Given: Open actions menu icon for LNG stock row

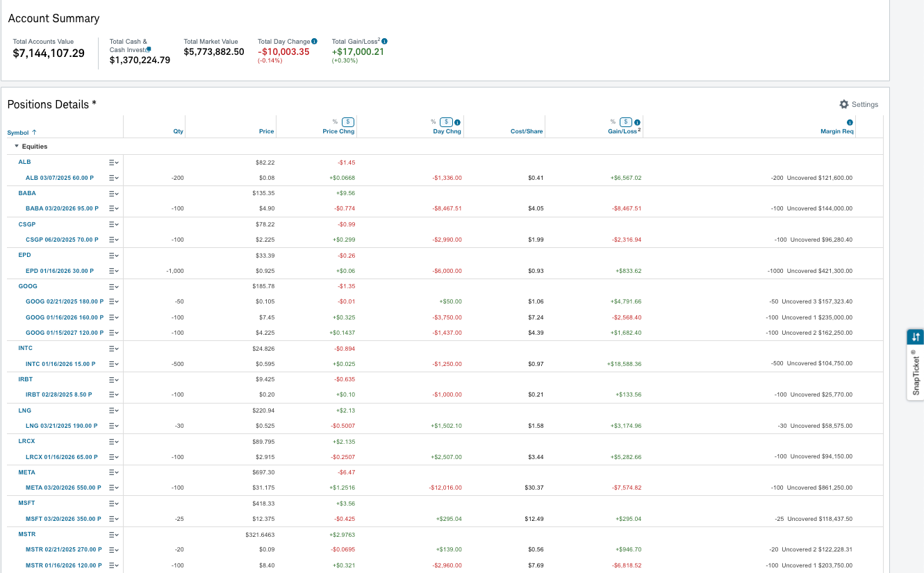Looking at the screenshot, I should coord(114,410).
